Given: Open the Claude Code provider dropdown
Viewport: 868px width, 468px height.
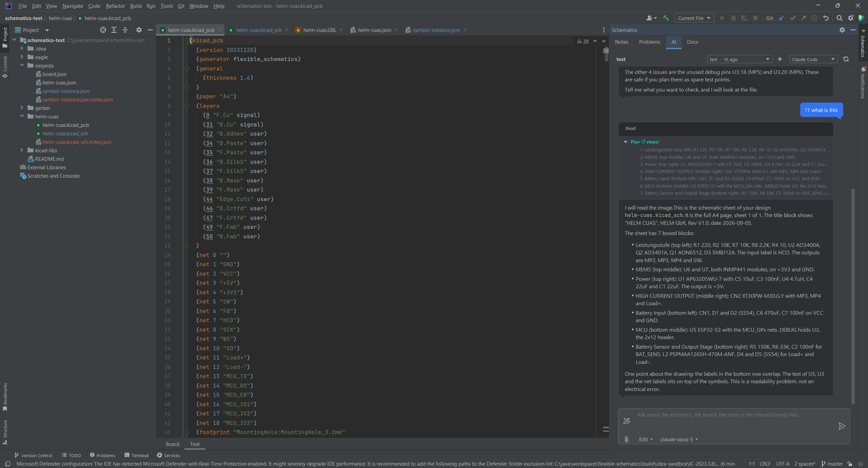Looking at the screenshot, I should pyautogui.click(x=813, y=59).
